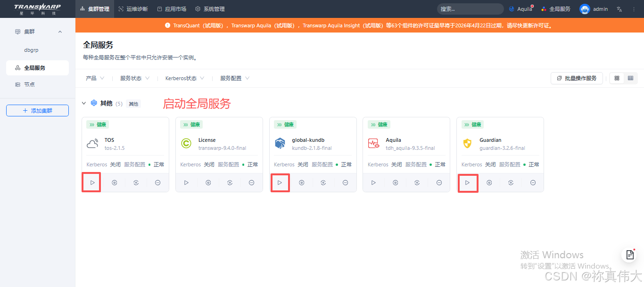644x287 pixels.
Task: Open the 服务配置 filter dropdown
Action: (x=235, y=78)
